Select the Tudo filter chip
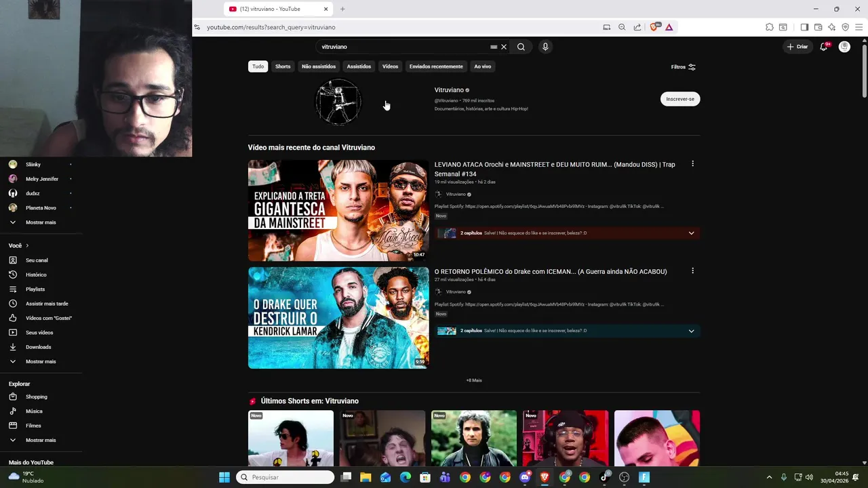 (258, 66)
